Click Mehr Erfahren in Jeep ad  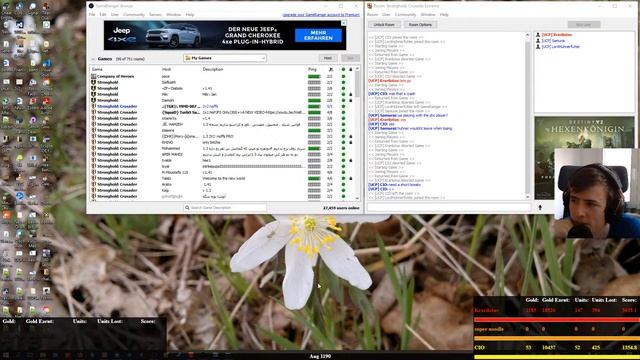coord(318,36)
